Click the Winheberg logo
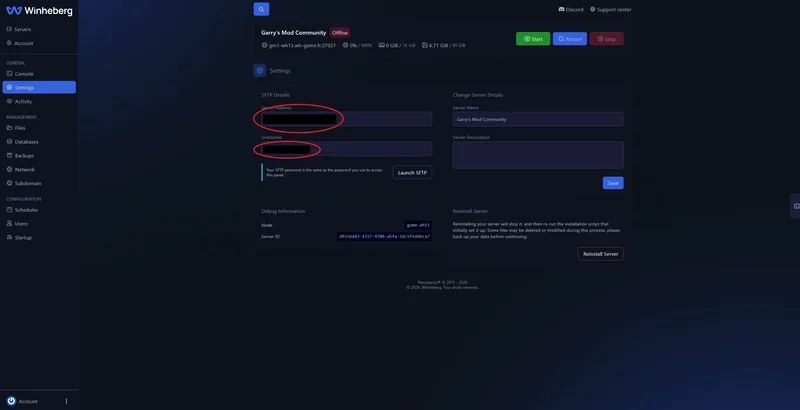 pos(39,11)
